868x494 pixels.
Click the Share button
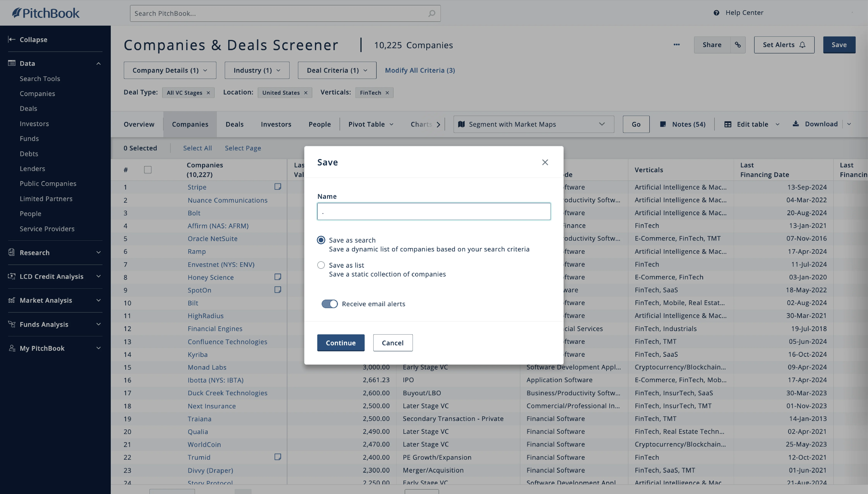tap(712, 45)
